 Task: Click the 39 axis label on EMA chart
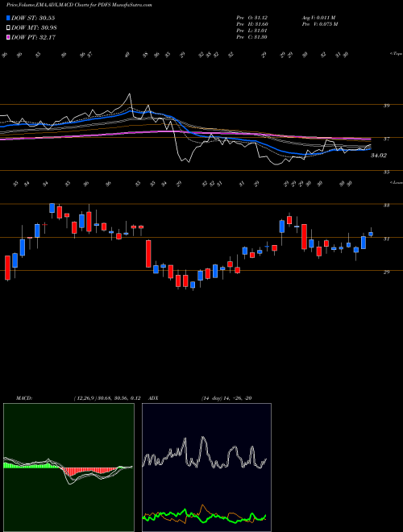(386, 106)
